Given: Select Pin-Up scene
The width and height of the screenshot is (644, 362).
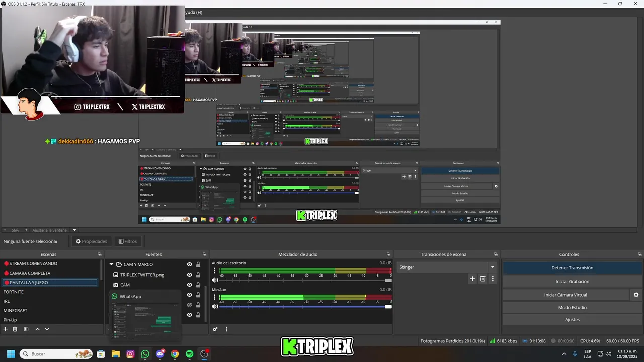Looking at the screenshot, I should click(50, 320).
